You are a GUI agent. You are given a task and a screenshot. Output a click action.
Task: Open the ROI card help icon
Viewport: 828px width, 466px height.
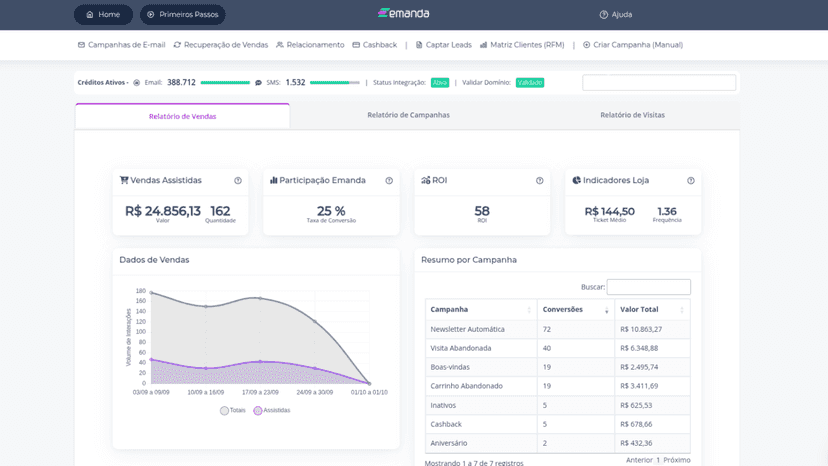(540, 181)
